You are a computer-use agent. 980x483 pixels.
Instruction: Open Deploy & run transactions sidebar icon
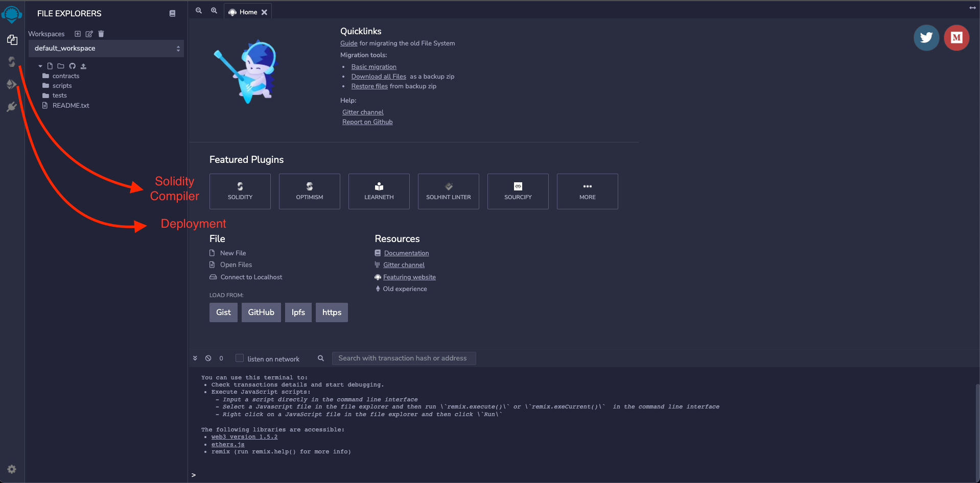coord(11,84)
